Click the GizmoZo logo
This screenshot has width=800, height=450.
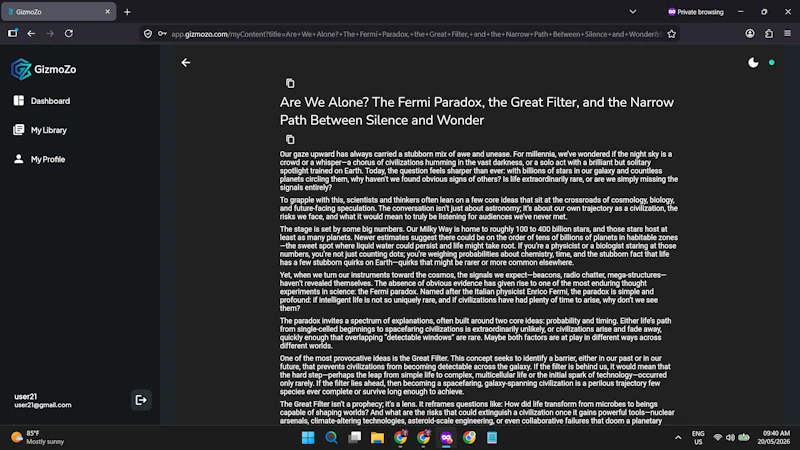(44, 69)
